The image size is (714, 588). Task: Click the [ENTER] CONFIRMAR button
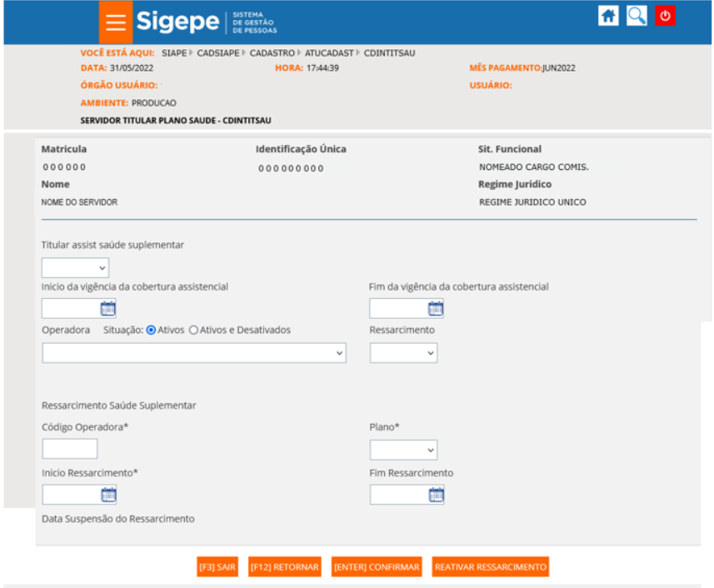tap(377, 567)
